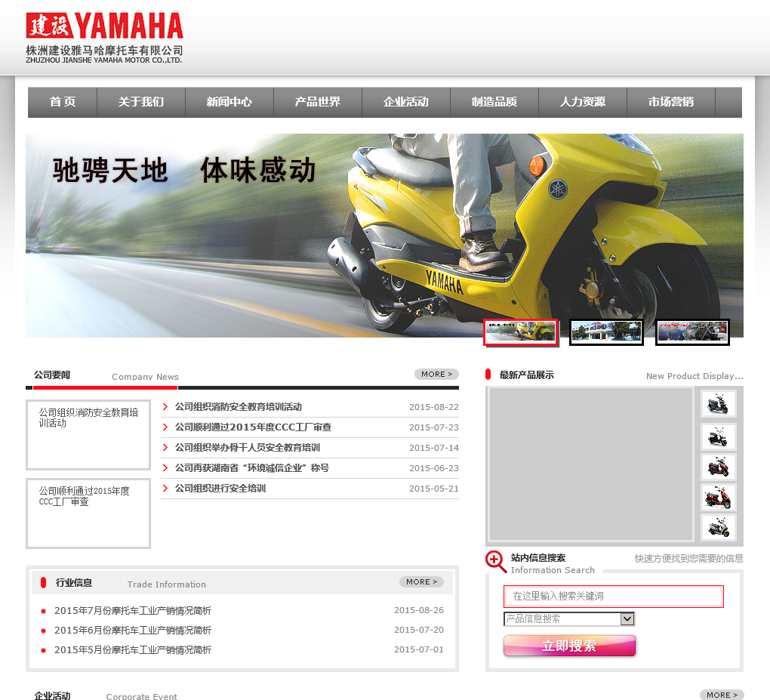
Task: Click the 立即搜索 search button
Action: point(570,646)
